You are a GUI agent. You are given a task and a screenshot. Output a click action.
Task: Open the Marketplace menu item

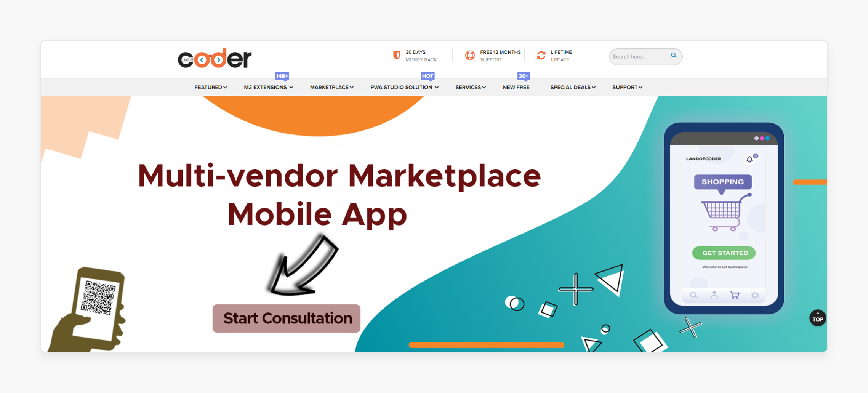click(x=331, y=87)
